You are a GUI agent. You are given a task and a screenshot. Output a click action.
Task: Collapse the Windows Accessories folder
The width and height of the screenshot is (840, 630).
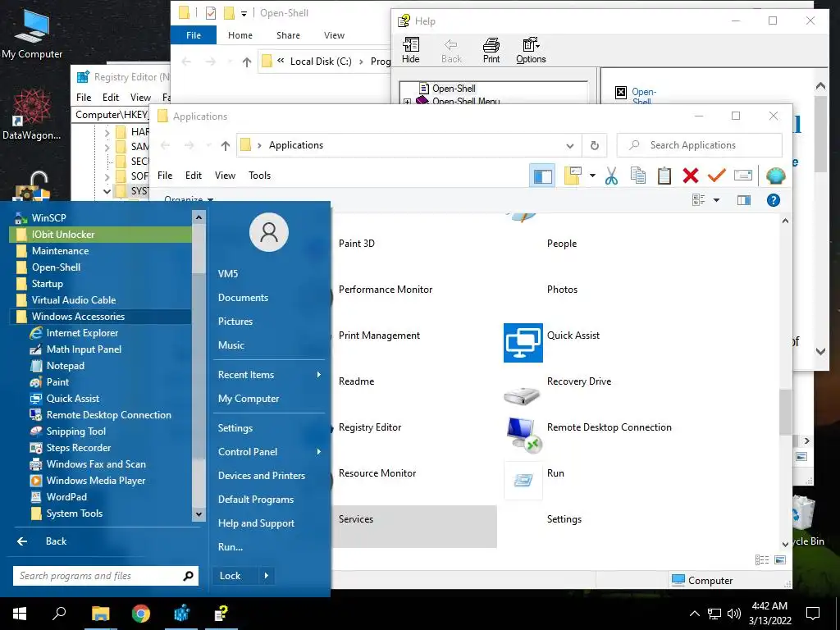coord(101,317)
